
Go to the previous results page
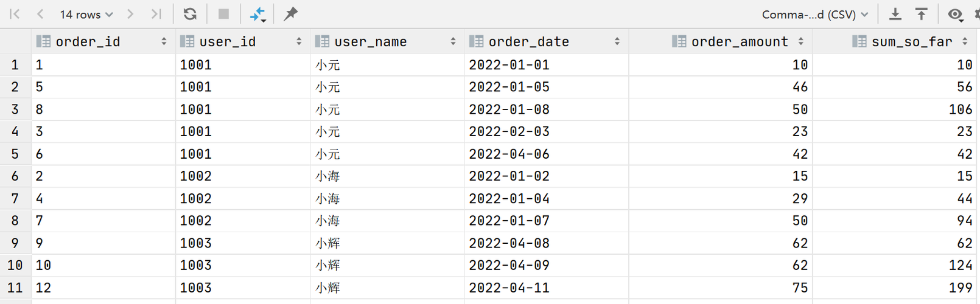tap(40, 14)
